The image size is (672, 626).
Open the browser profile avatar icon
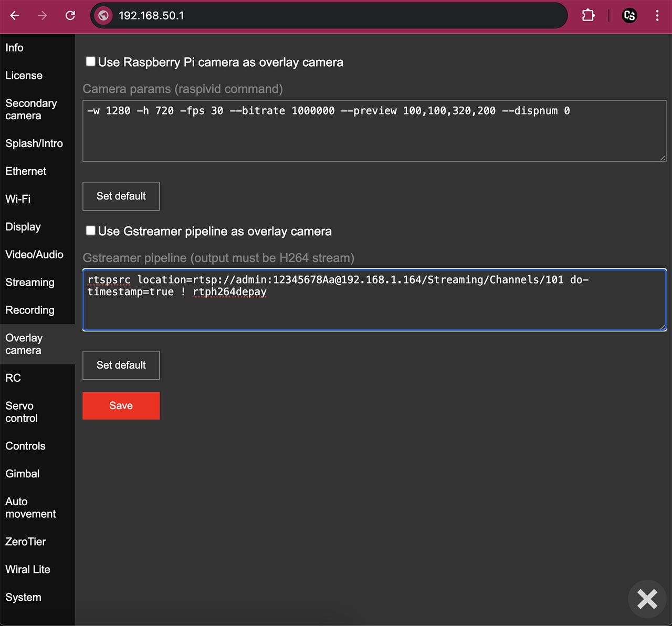pos(629,16)
